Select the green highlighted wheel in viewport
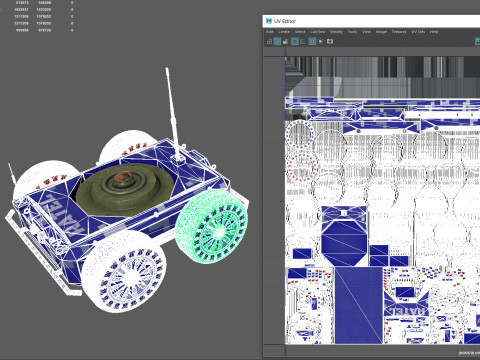480x360 pixels. pyautogui.click(x=212, y=227)
